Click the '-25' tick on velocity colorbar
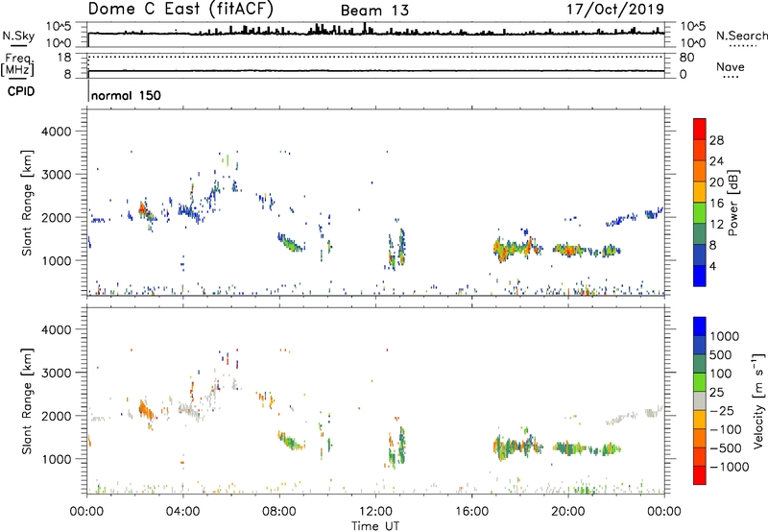The height and width of the screenshot is (532, 768). pos(722,410)
